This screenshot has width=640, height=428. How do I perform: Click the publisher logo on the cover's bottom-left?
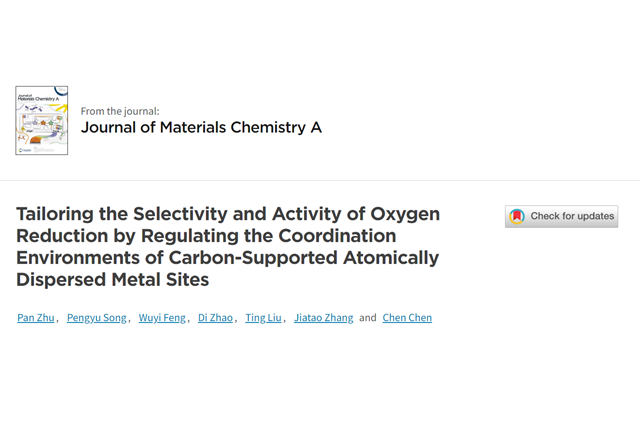pyautogui.click(x=23, y=148)
